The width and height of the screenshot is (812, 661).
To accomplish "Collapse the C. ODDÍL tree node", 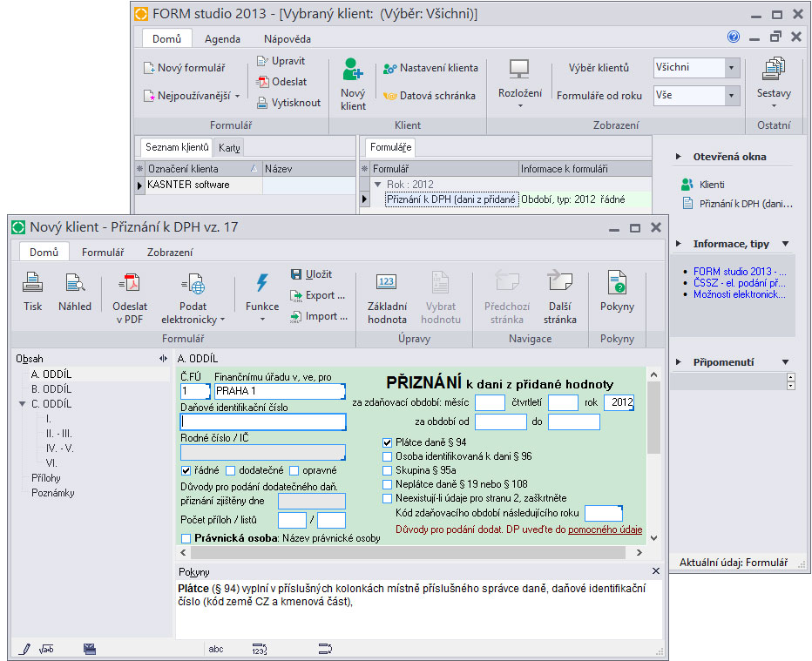I will click(23, 404).
